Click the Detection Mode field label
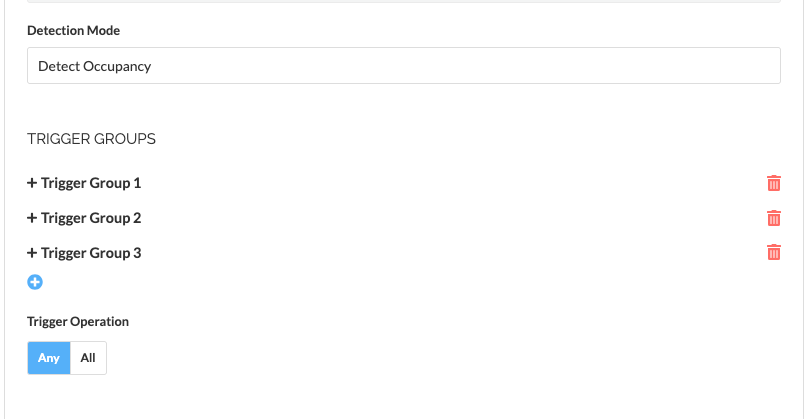This screenshot has width=811, height=419. 74,31
